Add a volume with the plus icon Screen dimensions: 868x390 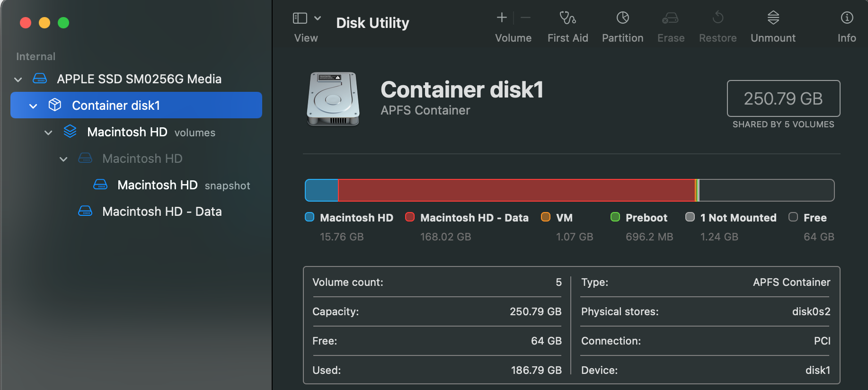502,18
